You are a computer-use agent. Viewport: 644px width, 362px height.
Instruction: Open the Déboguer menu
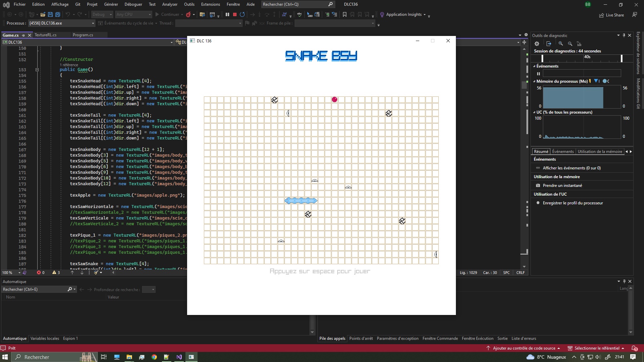[x=133, y=4]
